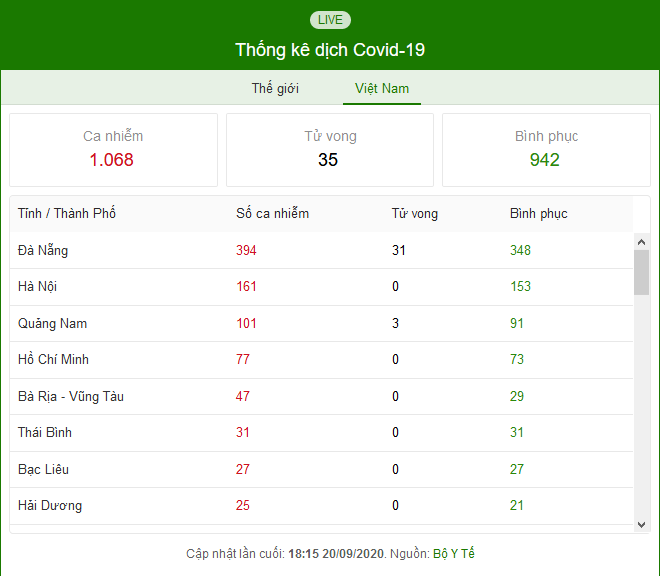Select the Hà Nội row
This screenshot has height=576, width=660.
click(322, 287)
